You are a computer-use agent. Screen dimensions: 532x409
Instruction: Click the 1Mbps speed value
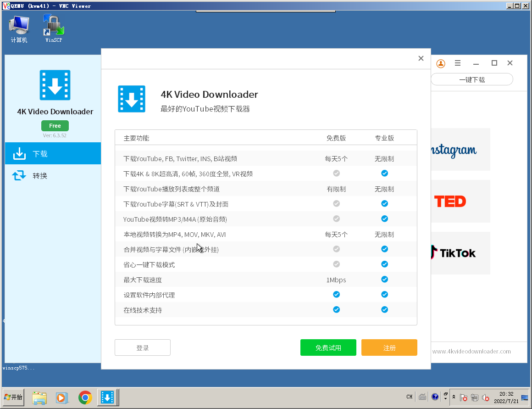pyautogui.click(x=336, y=280)
